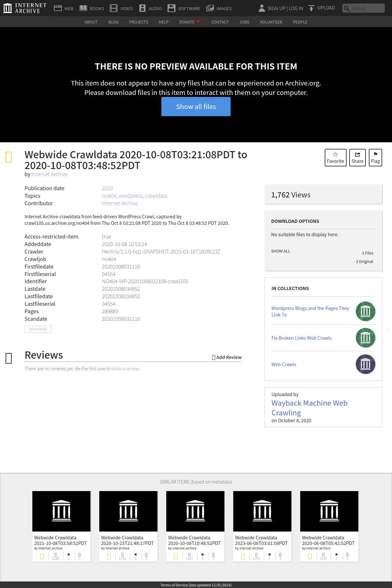Open the Volunteer menu item

pos(271,22)
